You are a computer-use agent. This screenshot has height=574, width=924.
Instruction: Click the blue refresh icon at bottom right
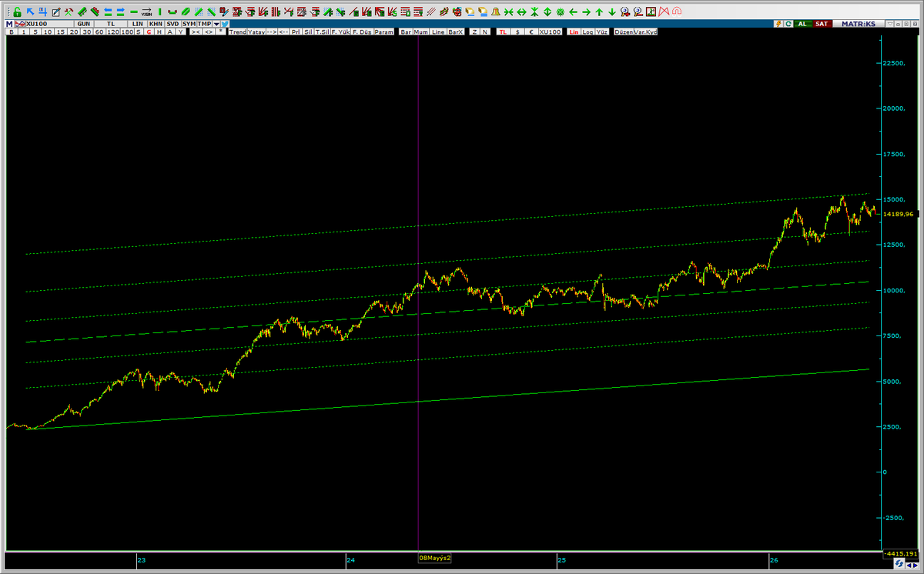tap(898, 565)
